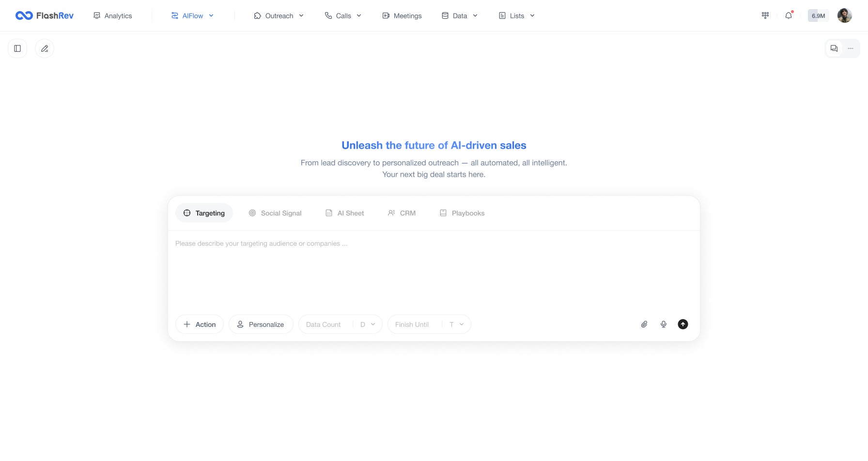868x461 pixels.
Task: Click the new chat pencil icon
Action: [x=45, y=48]
